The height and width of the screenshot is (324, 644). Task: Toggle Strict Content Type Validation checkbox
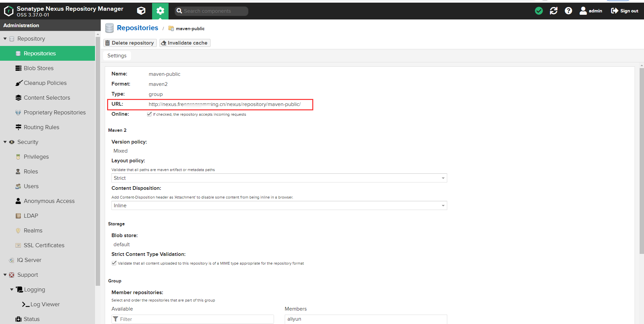pos(114,263)
